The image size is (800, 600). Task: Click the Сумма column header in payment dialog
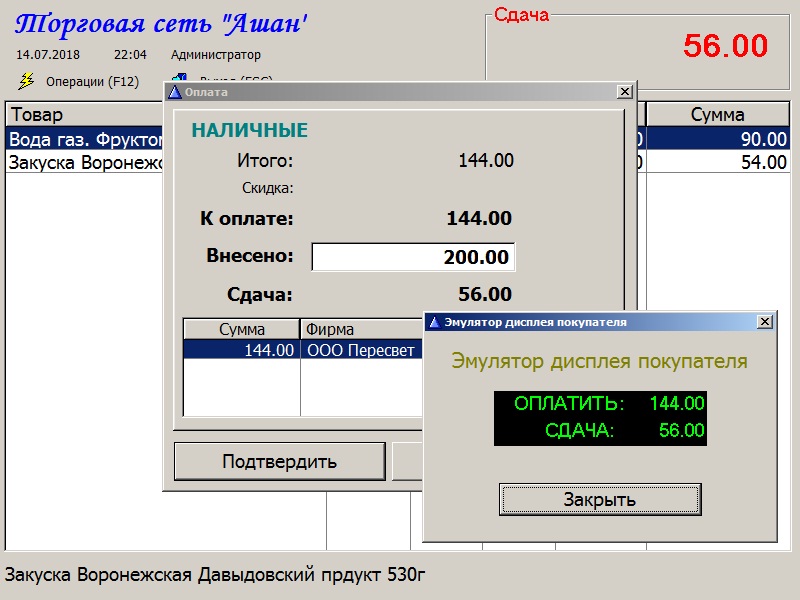[242, 329]
